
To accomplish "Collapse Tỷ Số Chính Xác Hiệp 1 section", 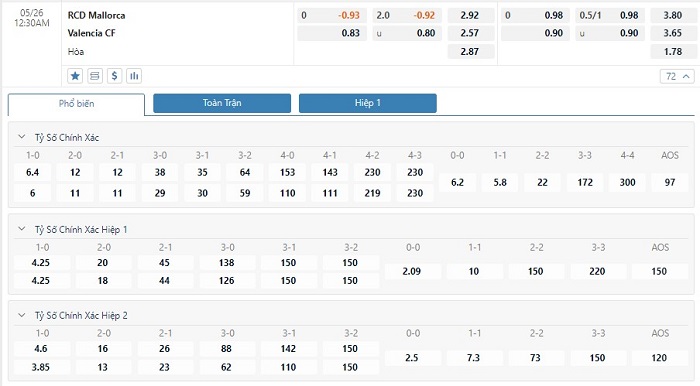I will 21,229.
